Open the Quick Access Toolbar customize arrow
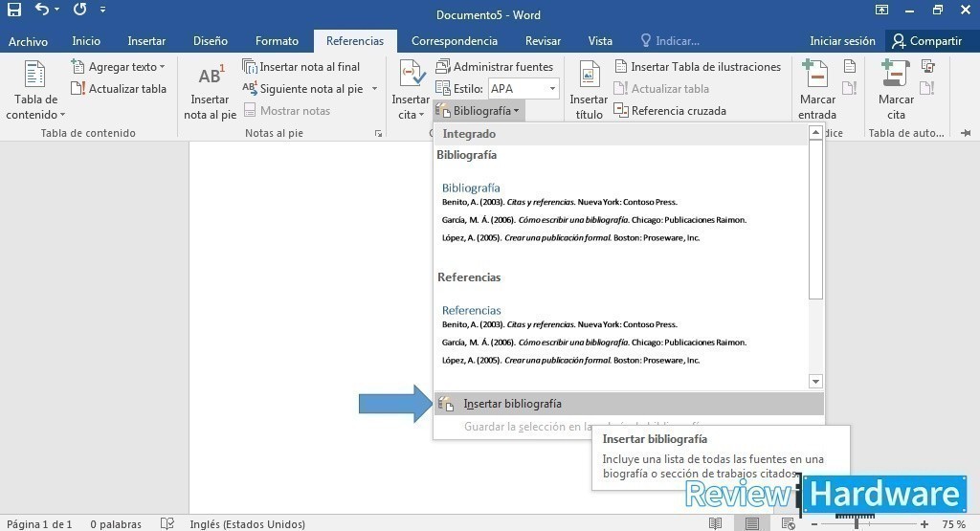 tap(102, 10)
